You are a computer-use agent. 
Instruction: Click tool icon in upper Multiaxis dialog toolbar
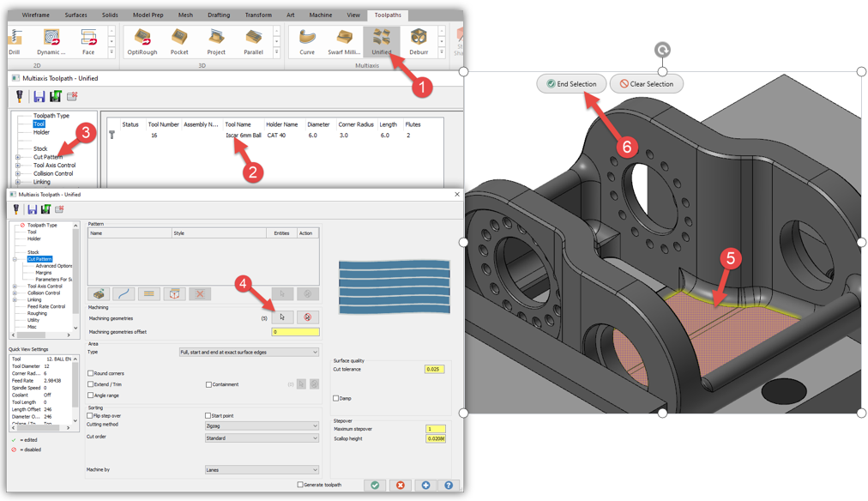[20, 96]
